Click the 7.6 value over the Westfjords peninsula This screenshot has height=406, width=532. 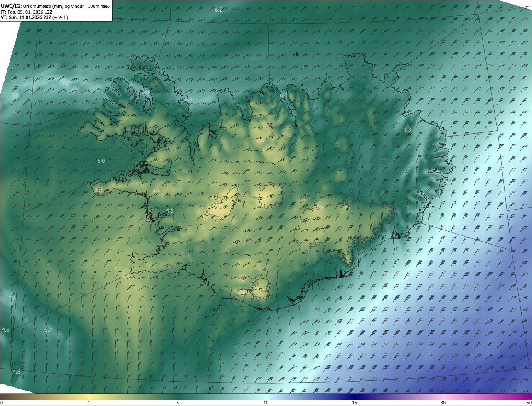click(146, 92)
